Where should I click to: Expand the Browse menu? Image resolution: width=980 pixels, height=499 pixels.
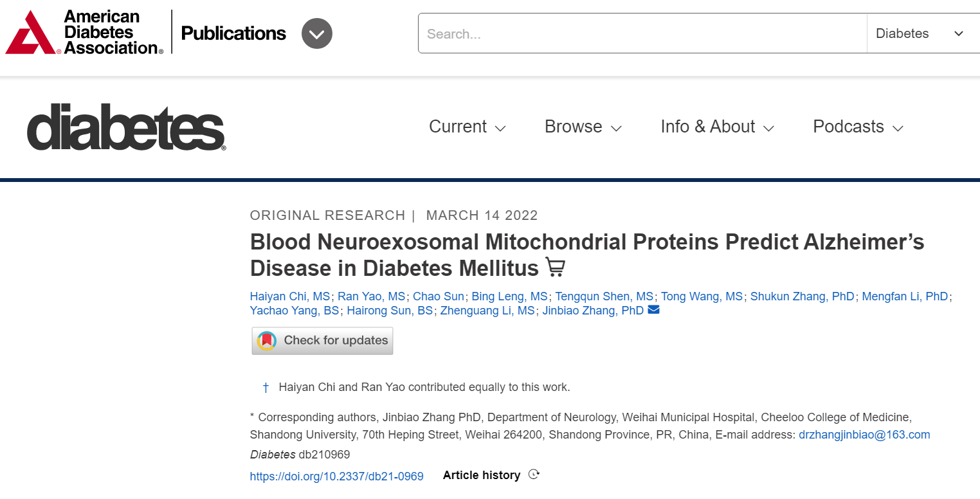point(583,127)
